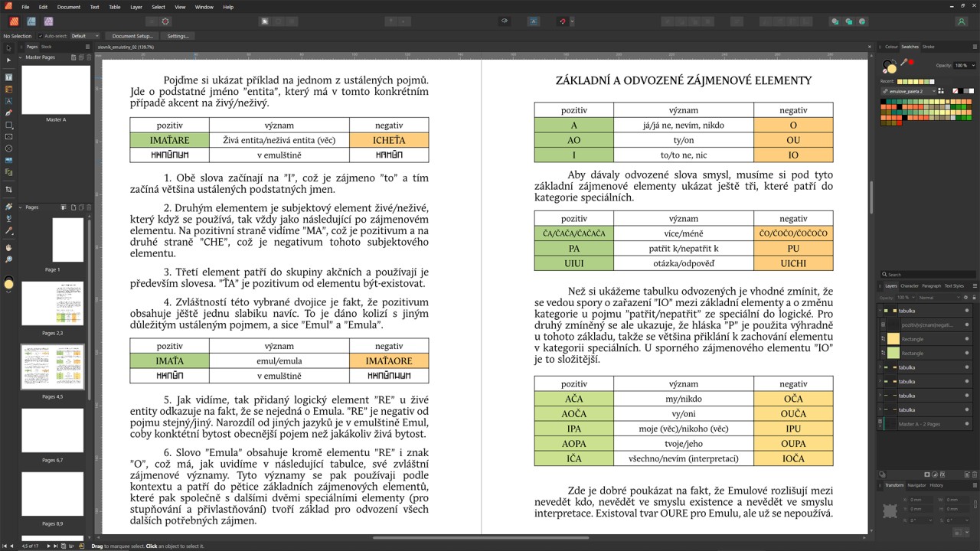This screenshot has width=980, height=551.
Task: Select the Node tool
Action: click(x=8, y=60)
